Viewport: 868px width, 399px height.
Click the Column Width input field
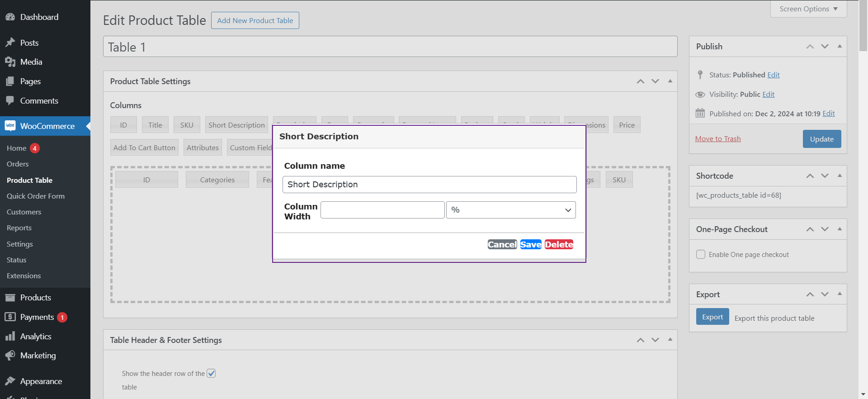coord(382,210)
